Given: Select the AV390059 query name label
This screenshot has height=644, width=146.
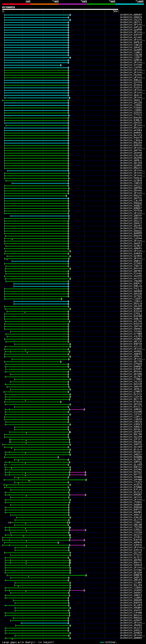Looking at the screenshot, I should [8, 7].
